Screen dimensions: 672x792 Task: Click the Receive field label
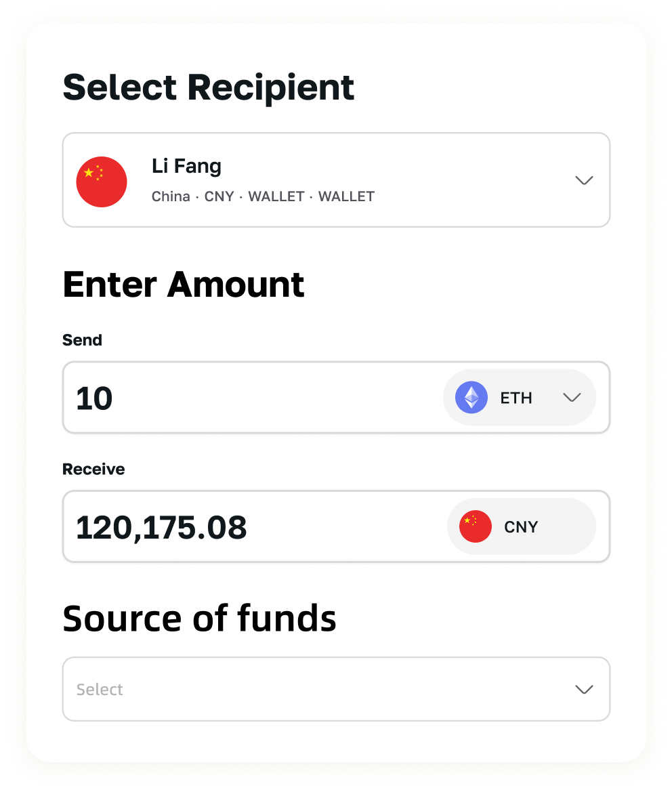click(93, 470)
